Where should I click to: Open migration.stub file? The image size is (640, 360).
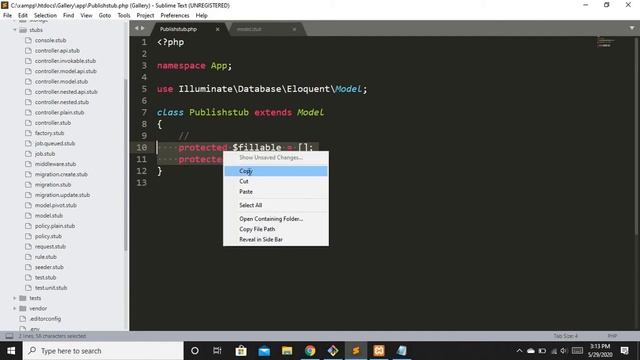[53, 184]
